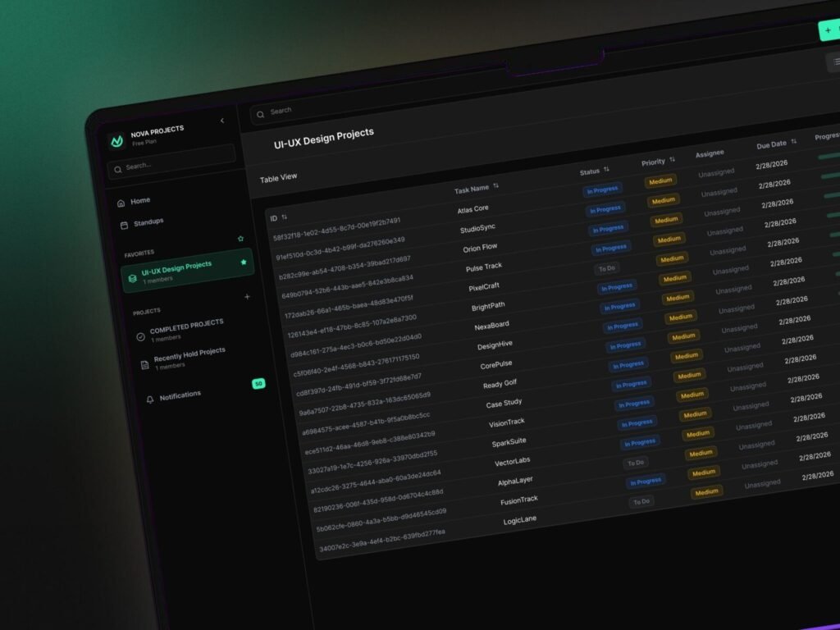Sort by Task Name column arrows
This screenshot has width=840, height=630.
click(x=496, y=185)
